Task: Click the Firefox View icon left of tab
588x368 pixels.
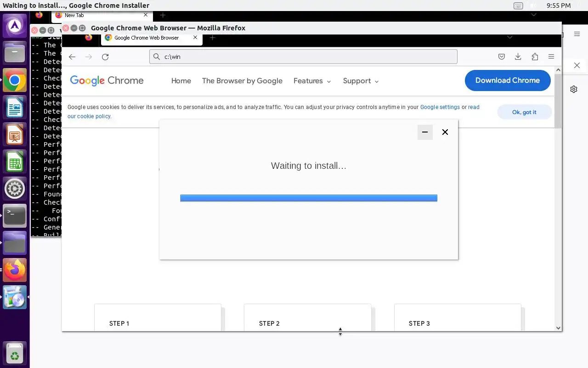Action: 89,38
